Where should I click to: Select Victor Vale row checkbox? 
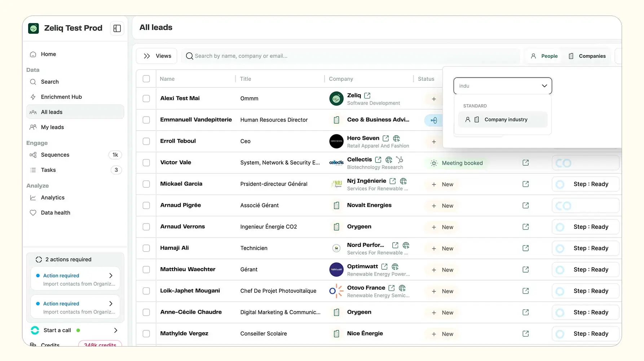click(146, 162)
